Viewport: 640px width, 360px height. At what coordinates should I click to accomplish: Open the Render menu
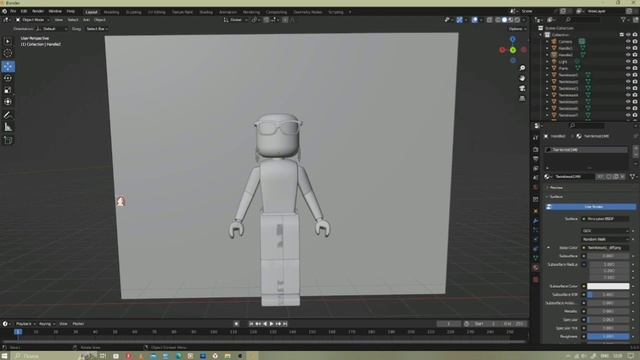click(x=38, y=11)
